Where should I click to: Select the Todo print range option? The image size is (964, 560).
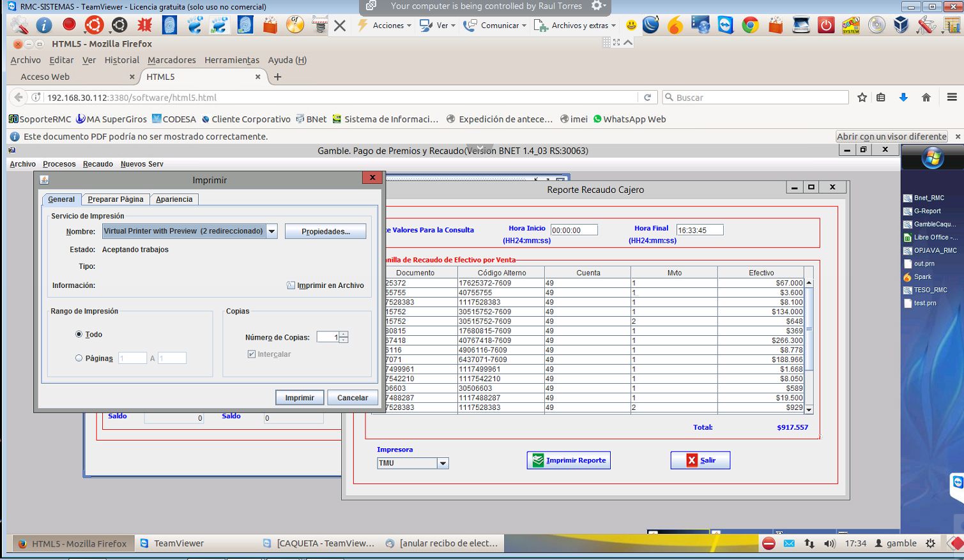point(79,335)
